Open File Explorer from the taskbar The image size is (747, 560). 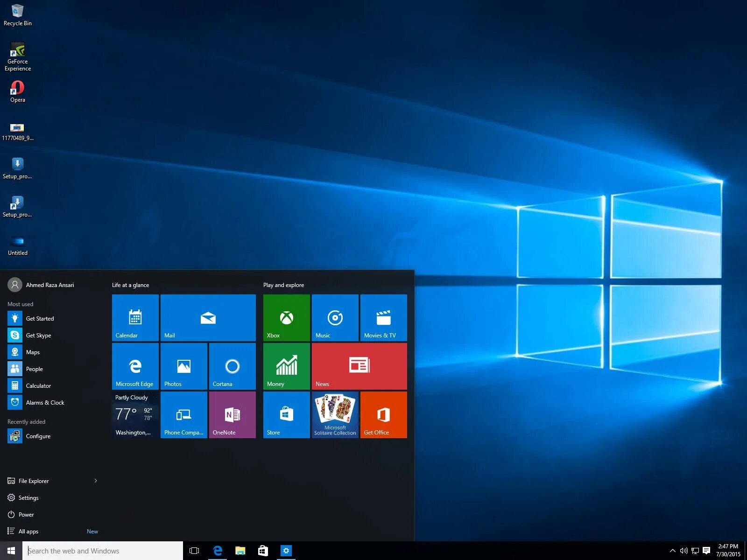(x=240, y=551)
